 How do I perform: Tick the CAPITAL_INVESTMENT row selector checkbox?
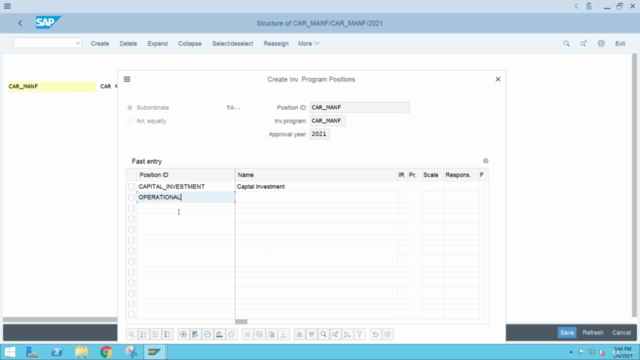tap(131, 187)
